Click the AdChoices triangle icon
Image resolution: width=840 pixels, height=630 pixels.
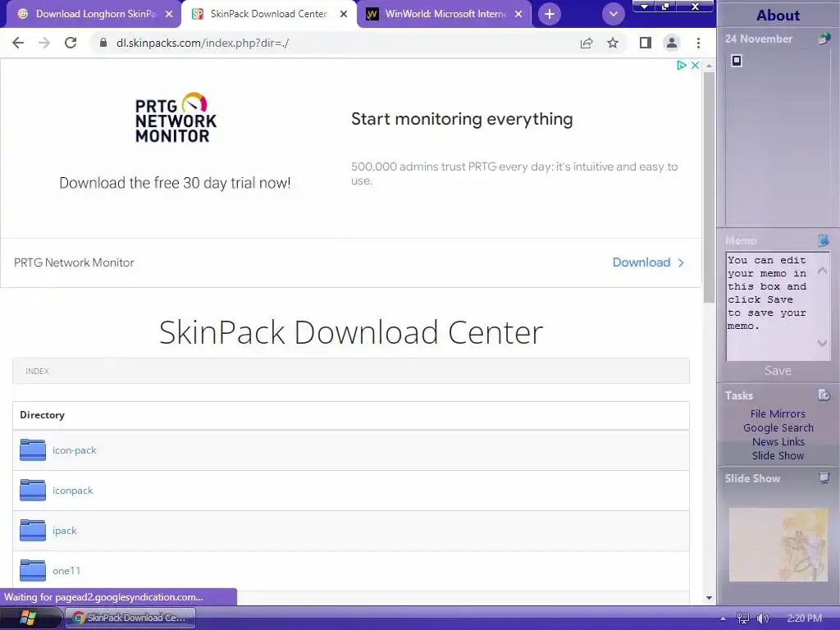[682, 66]
